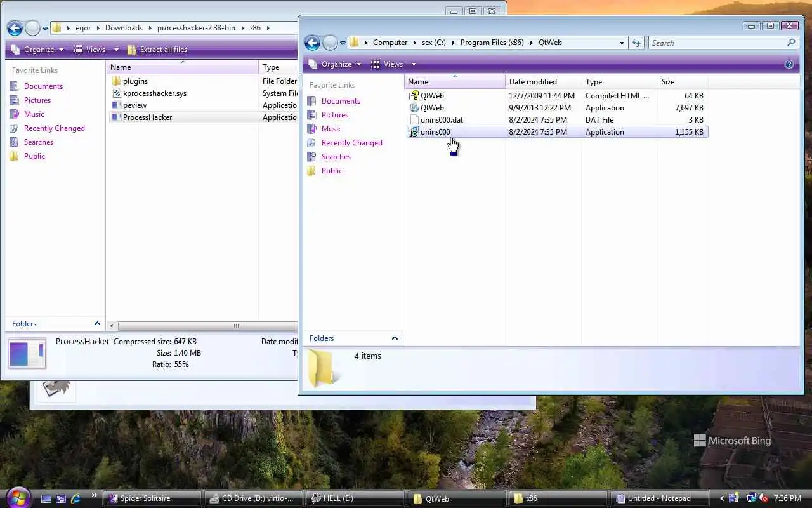Viewport: 812px width, 508px height.
Task: Select the QtWeb compiled HTML help file icon
Action: click(x=414, y=96)
